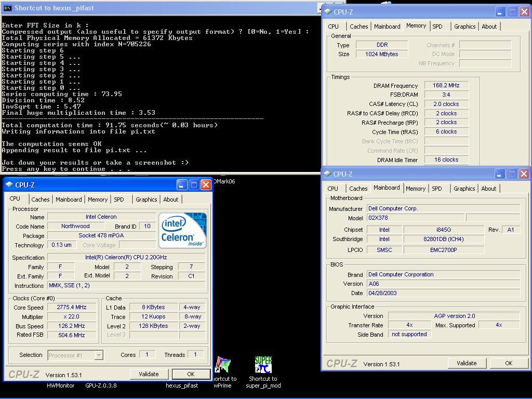The width and height of the screenshot is (532, 399).
Task: Click the DRAM Frequency value 168.2 MHz
Action: pos(446,86)
